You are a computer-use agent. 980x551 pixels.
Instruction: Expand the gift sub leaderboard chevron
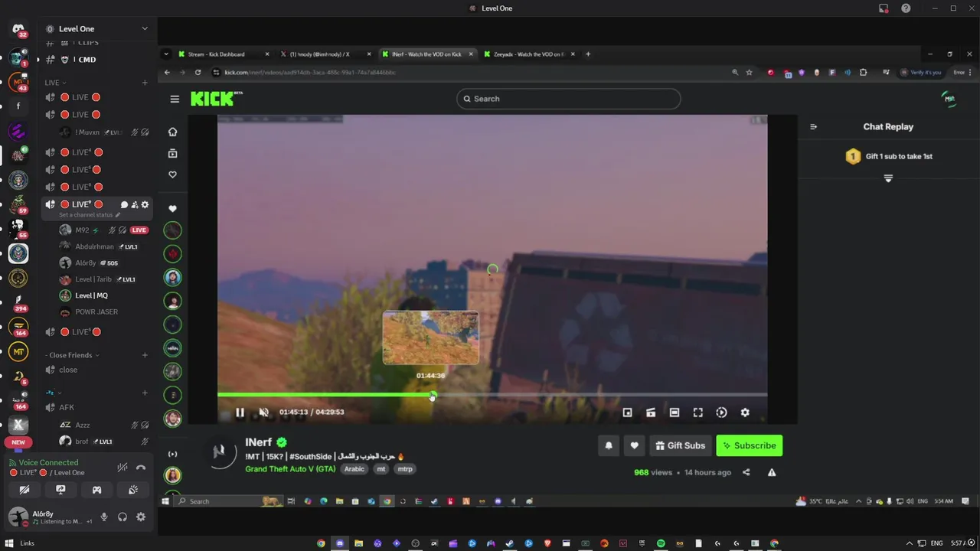[888, 178]
